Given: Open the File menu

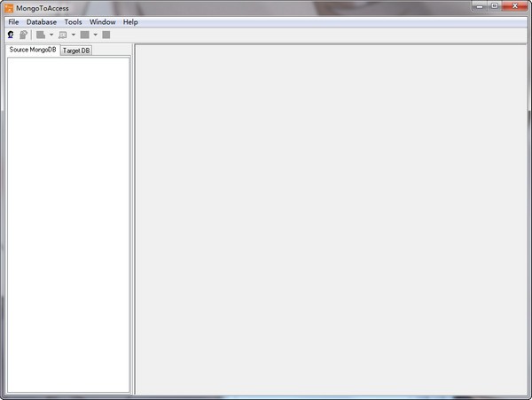Looking at the screenshot, I should pyautogui.click(x=13, y=21).
